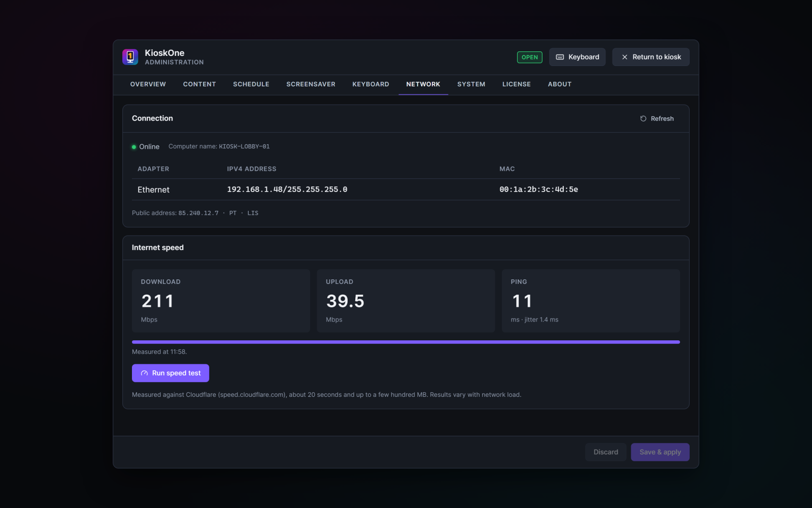Click the Cloudflare measurement note text
Viewport: 812px width, 508px height.
[x=326, y=395]
